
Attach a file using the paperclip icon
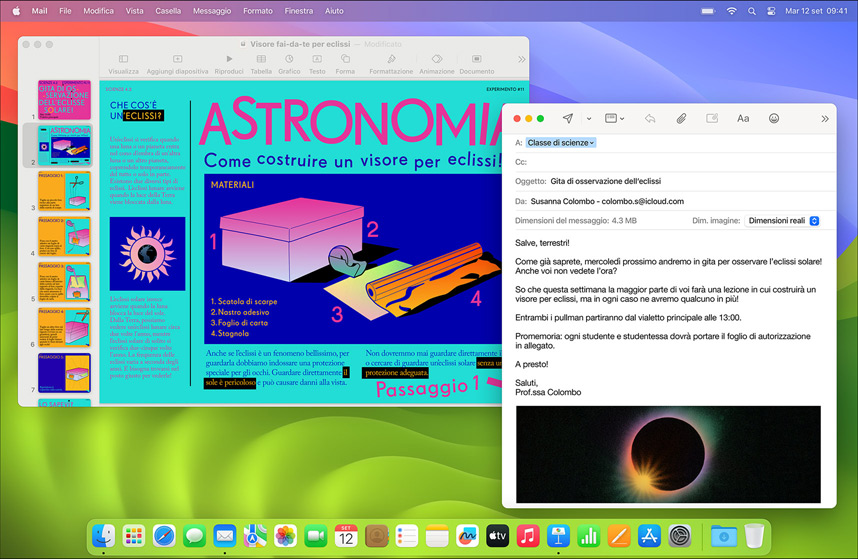(x=681, y=118)
